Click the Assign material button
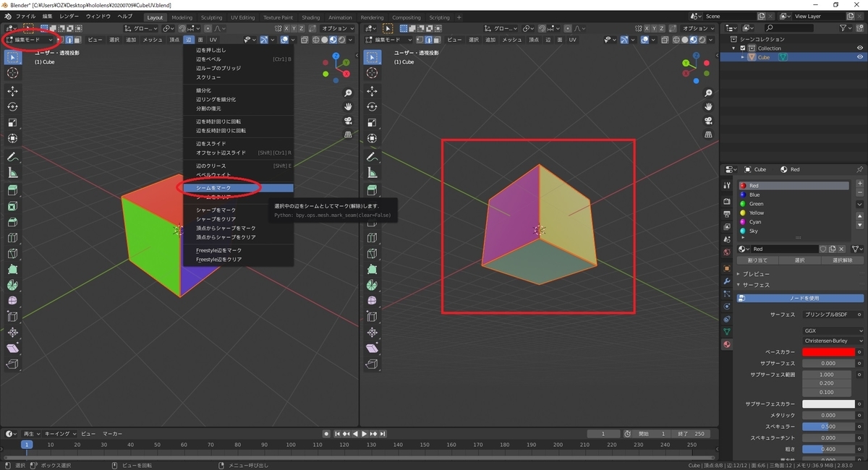This screenshot has height=470, width=868. pos(757,260)
